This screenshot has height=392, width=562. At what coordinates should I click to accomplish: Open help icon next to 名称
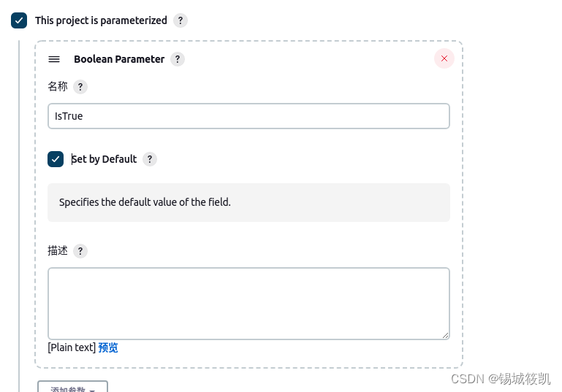click(x=80, y=87)
